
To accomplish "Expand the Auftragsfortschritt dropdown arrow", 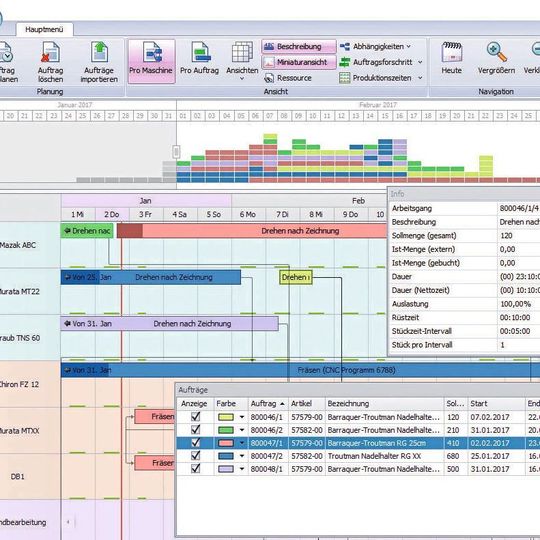I will point(420,62).
